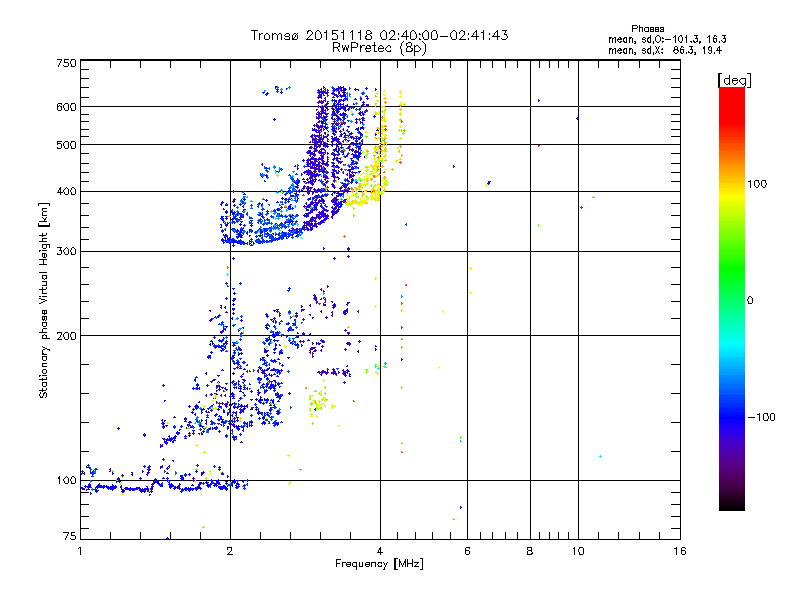Click the x-axis tick label '16'
Image resolution: width=800 pixels, height=600 pixels.
pos(680,551)
